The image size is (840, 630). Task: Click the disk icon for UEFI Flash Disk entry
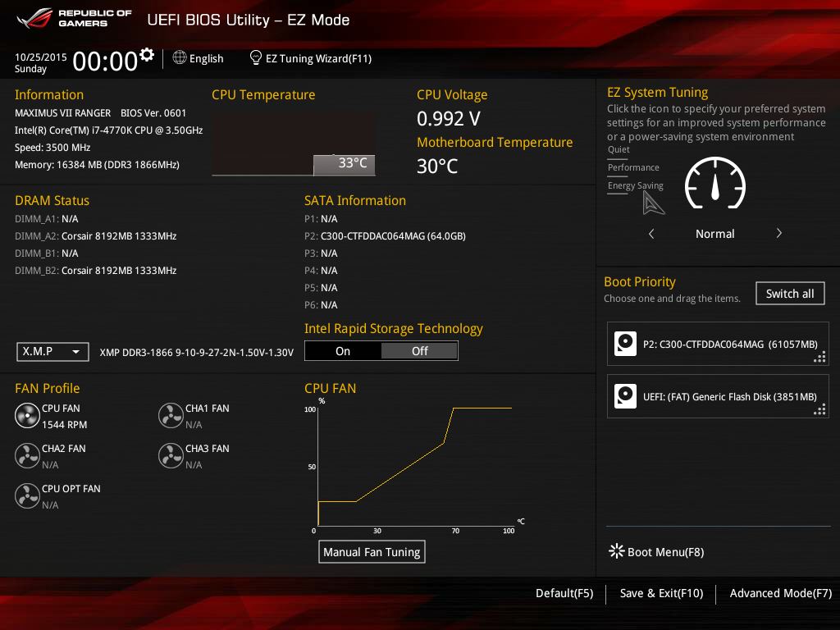point(625,396)
